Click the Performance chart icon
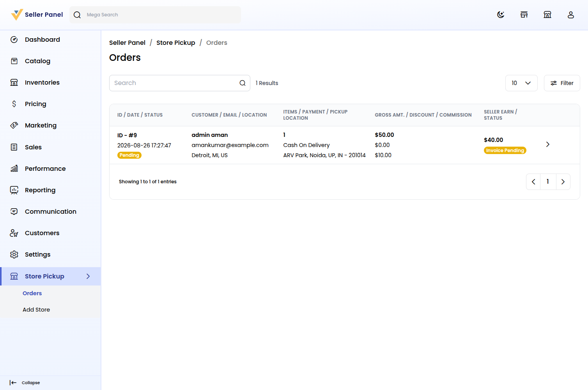This screenshot has width=588, height=390. (x=14, y=168)
